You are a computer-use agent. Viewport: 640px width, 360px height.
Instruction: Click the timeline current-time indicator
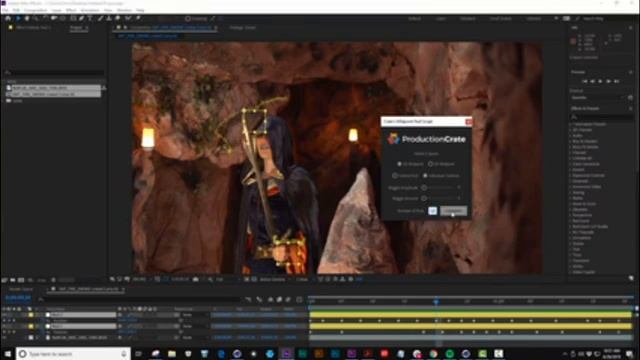436,301
